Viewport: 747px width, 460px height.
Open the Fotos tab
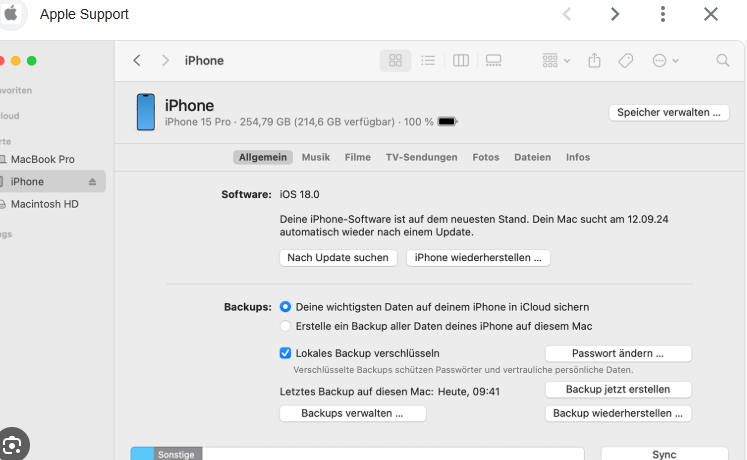pos(485,157)
